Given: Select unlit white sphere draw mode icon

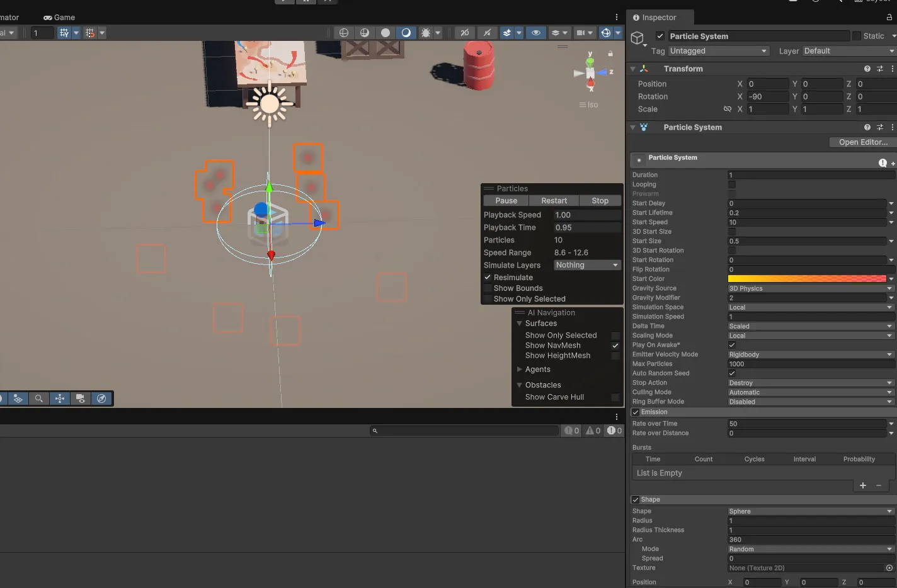Looking at the screenshot, I should coord(386,33).
